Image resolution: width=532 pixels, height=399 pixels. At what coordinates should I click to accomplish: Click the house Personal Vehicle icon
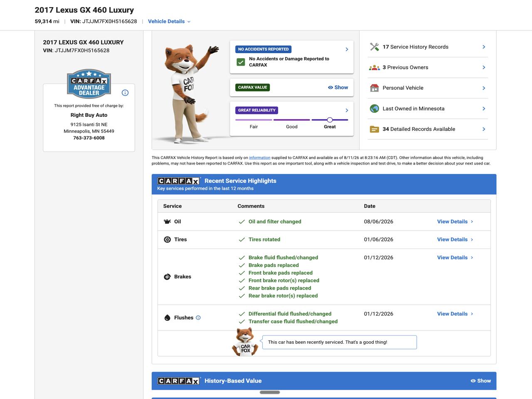374,88
